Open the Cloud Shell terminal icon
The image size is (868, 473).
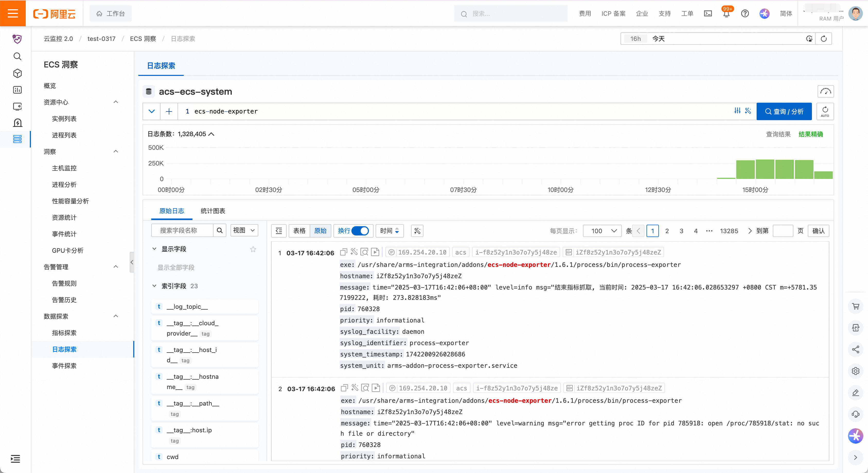708,13
